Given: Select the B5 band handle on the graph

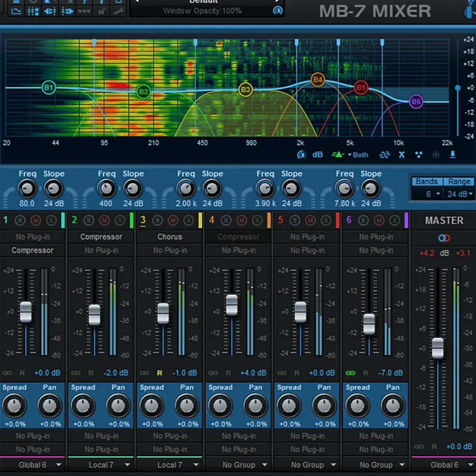Looking at the screenshot, I should point(361,88).
